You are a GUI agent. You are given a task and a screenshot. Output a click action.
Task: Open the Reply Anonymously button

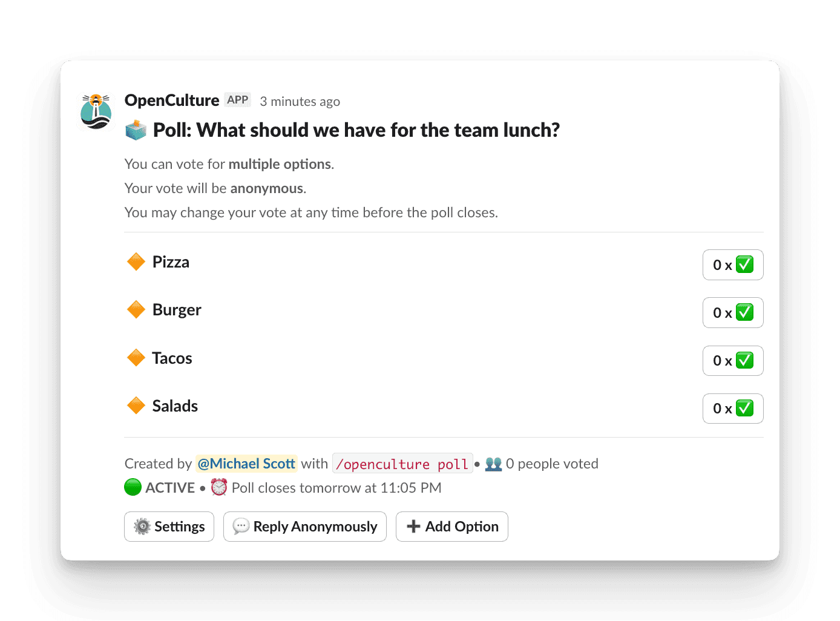pos(304,526)
